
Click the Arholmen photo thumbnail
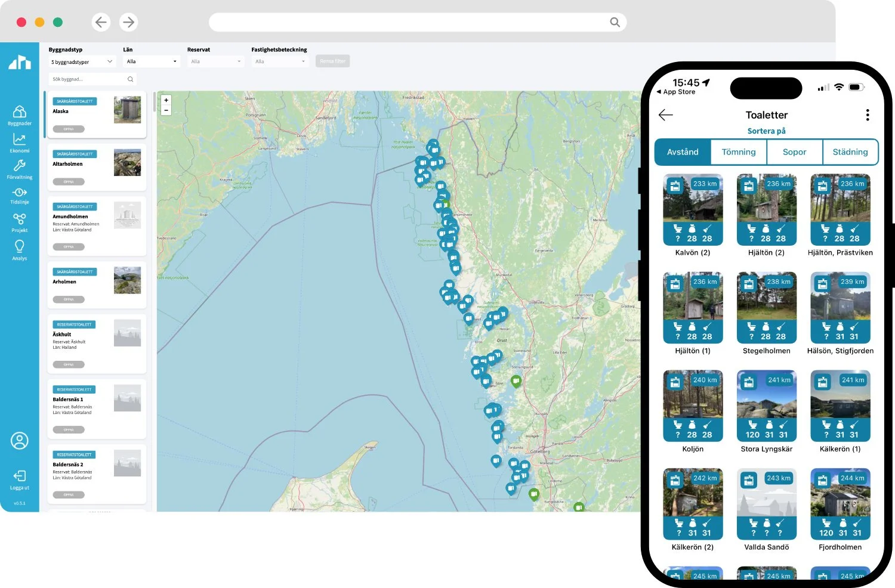coord(128,280)
